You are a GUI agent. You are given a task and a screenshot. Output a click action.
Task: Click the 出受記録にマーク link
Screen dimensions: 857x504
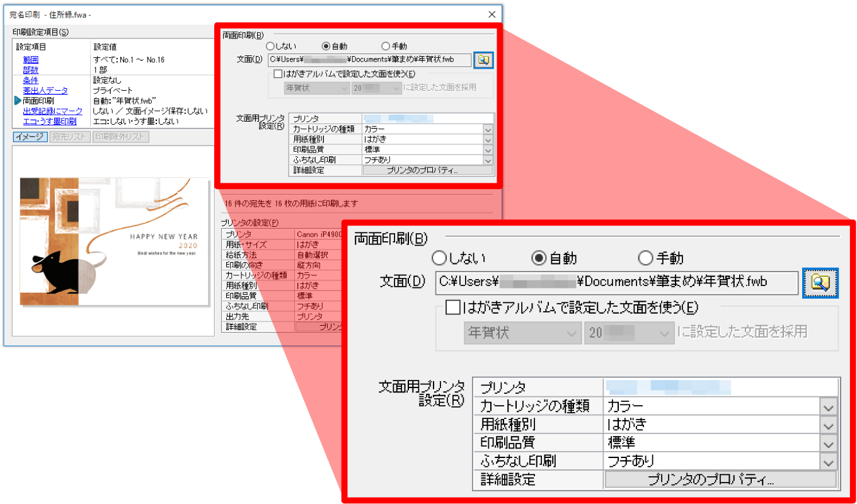click(52, 111)
